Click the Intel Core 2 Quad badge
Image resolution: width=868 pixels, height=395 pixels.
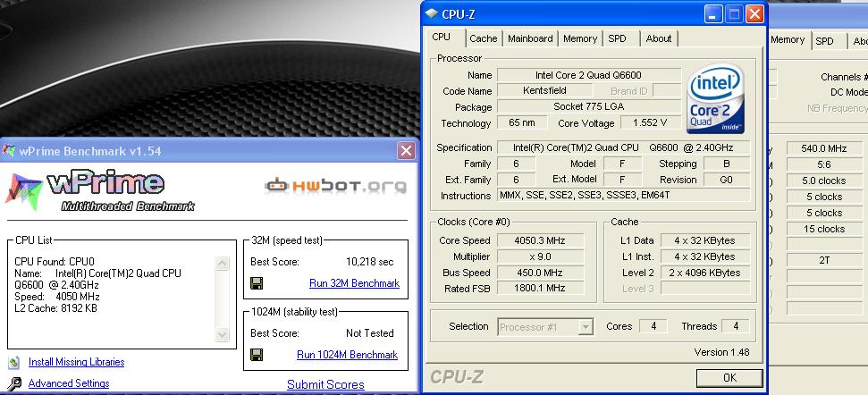(x=716, y=98)
